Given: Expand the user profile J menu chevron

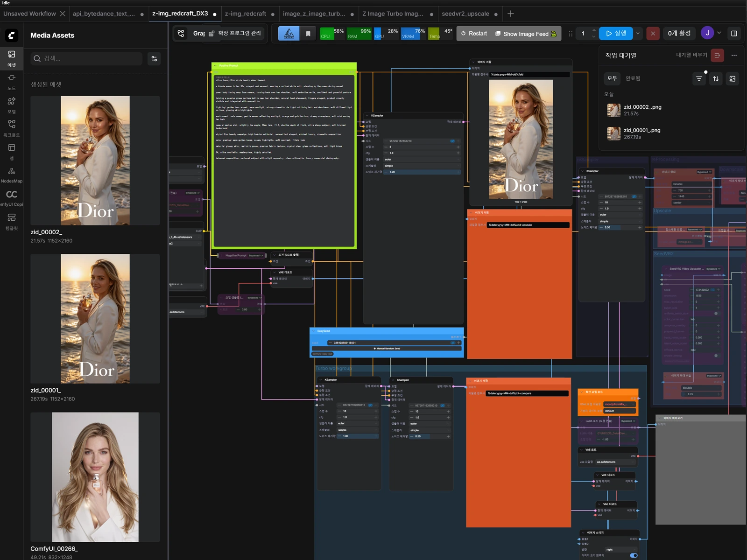Looking at the screenshot, I should (719, 33).
